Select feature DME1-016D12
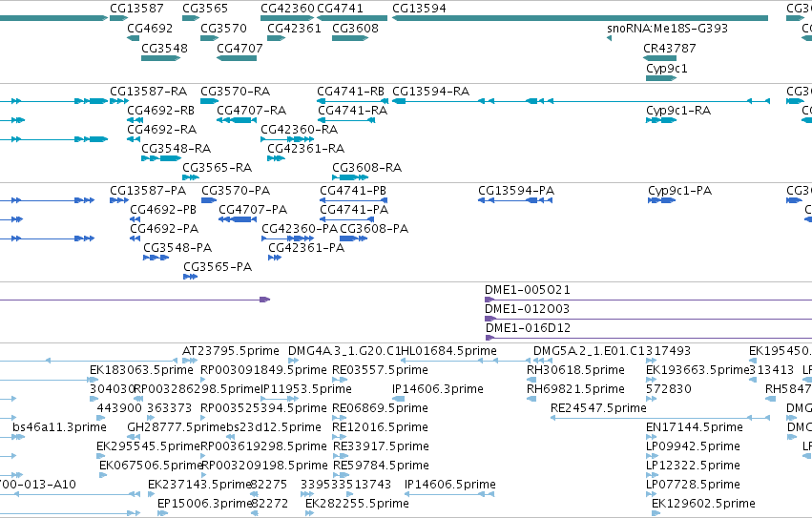 pyautogui.click(x=649, y=339)
